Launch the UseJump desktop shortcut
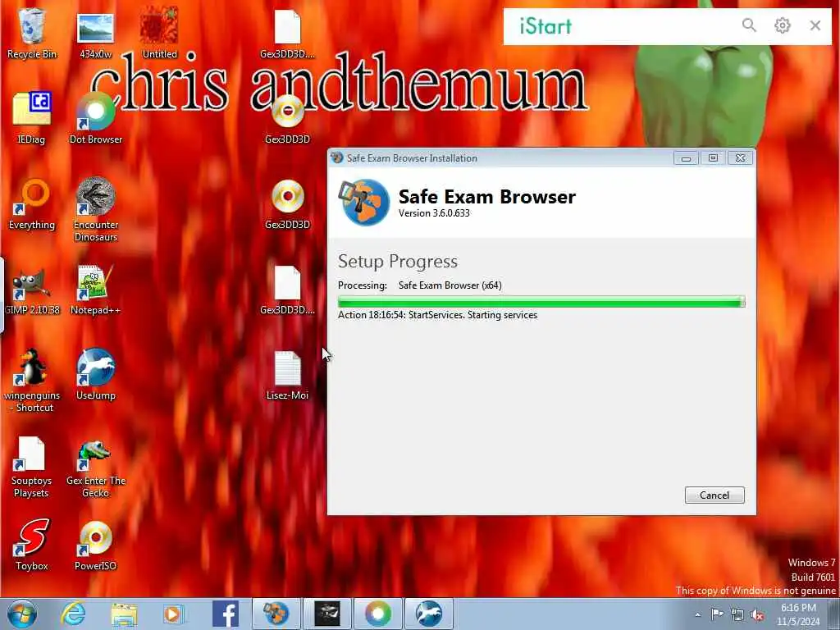 coord(95,374)
